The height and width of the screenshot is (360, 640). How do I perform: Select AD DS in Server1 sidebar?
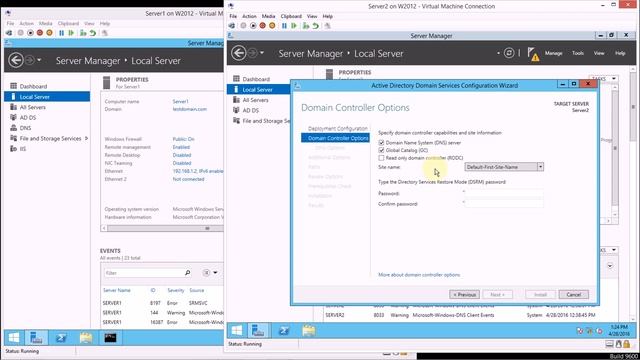(x=28, y=118)
